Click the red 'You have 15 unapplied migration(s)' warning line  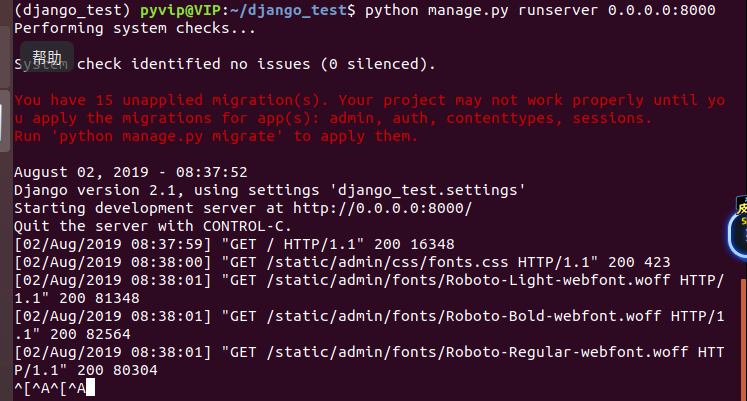coord(370,100)
